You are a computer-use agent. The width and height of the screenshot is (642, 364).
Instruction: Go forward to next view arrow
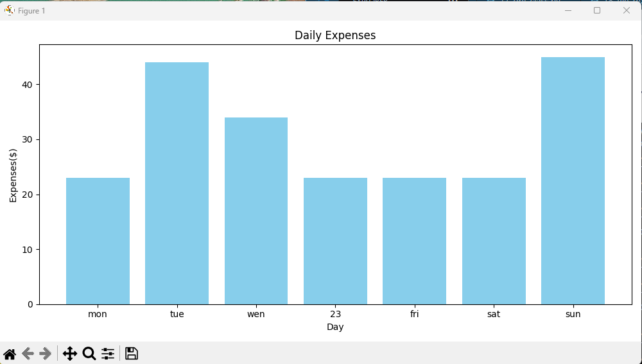(45, 354)
